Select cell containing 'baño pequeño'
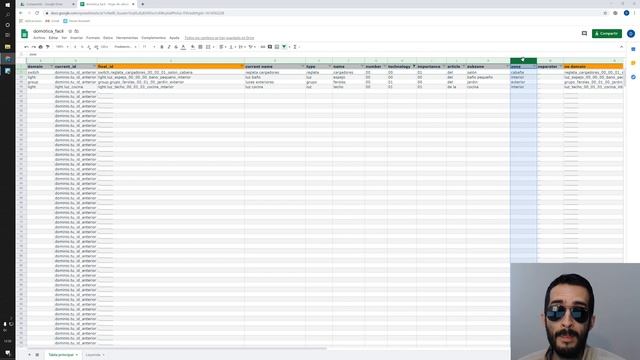Image resolution: width=640 pixels, height=360 pixels. point(488,77)
